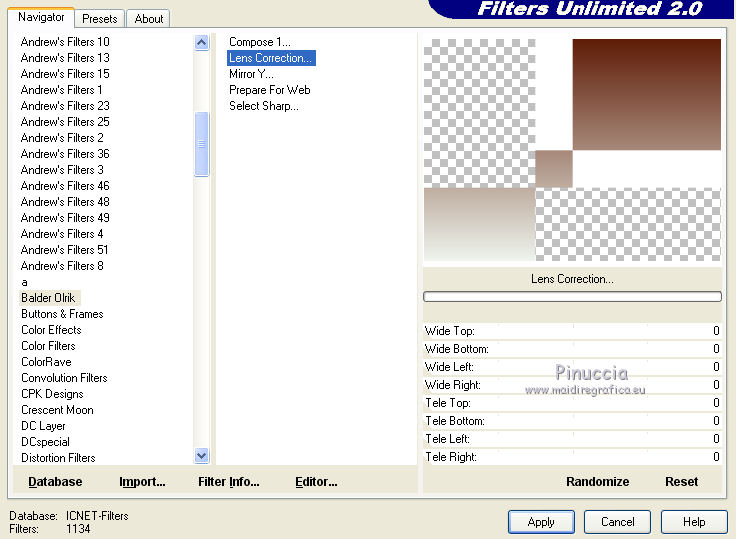Click the filter list scroll-down arrow
This screenshot has width=736, height=539.
pyautogui.click(x=201, y=455)
